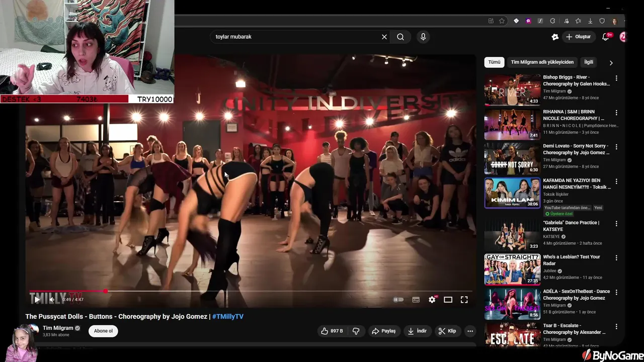The image size is (644, 362).
Task: Open 'Who's a Lesbian? Test Your Radar' title
Action: 572,260
